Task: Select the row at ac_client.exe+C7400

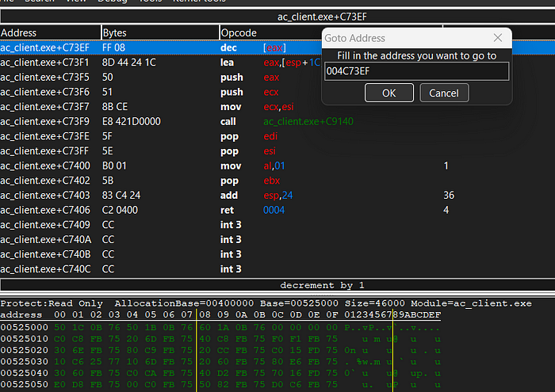Action: pos(277,166)
